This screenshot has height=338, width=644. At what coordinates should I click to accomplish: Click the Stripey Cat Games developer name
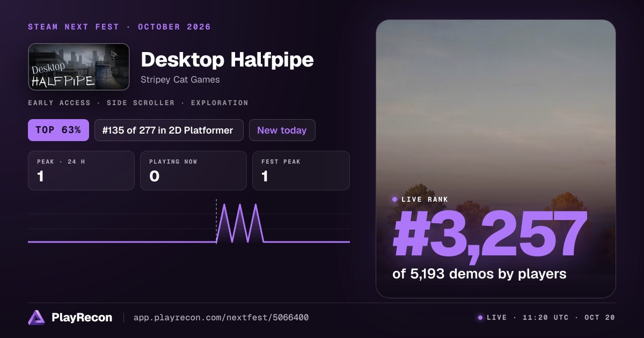180,79
